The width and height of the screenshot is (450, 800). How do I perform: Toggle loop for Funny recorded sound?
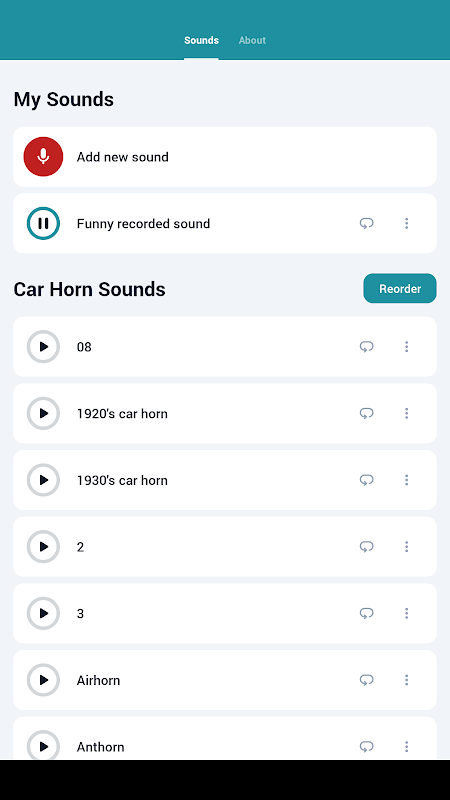tap(366, 223)
